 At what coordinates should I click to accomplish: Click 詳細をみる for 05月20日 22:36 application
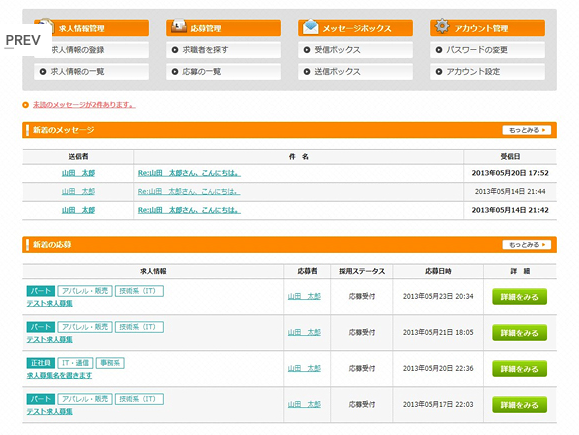click(519, 369)
